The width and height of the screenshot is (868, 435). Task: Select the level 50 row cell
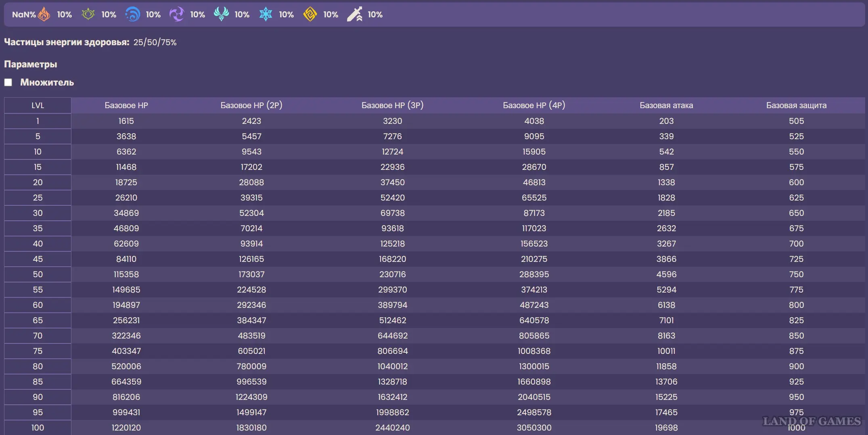38,274
